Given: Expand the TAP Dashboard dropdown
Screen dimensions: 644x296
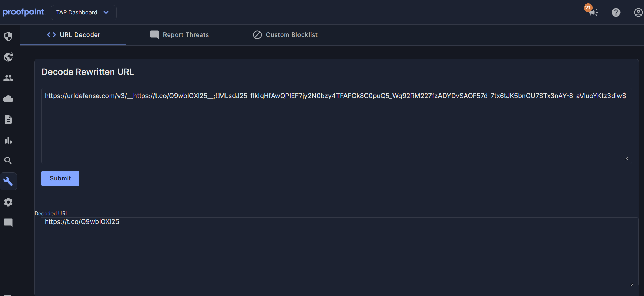Looking at the screenshot, I should click(83, 13).
